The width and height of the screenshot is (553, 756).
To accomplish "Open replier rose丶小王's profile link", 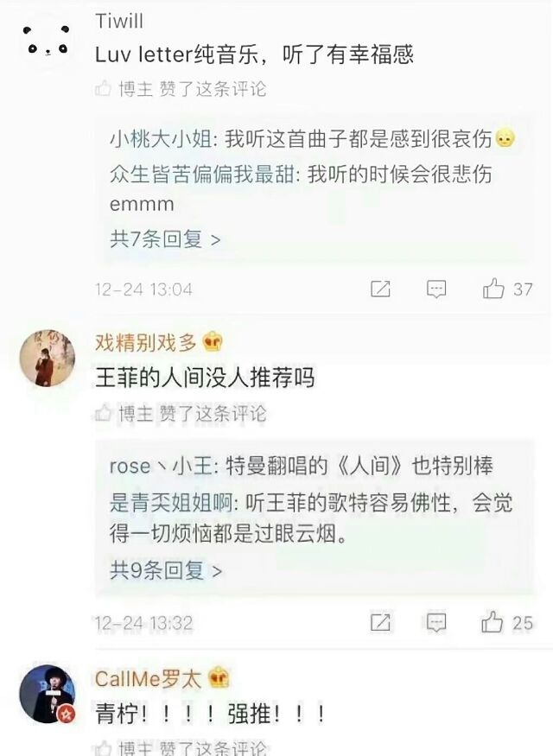I will tap(161, 466).
